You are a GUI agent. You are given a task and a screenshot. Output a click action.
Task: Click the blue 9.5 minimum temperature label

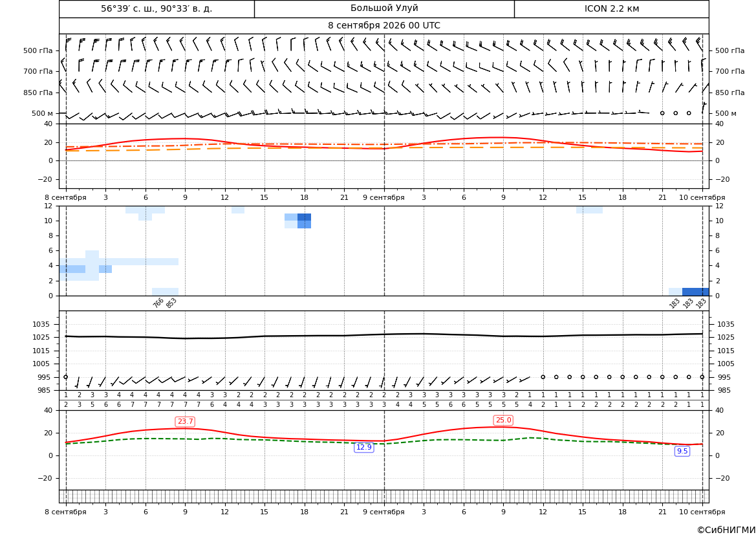pyautogui.click(x=682, y=451)
